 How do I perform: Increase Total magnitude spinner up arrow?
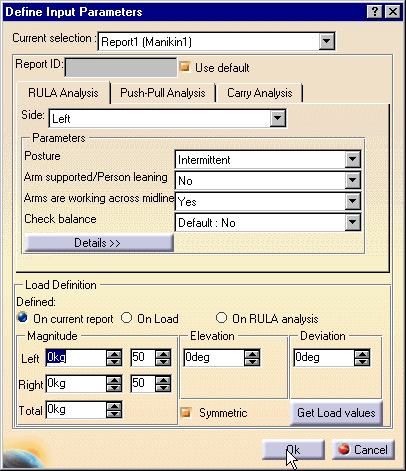pos(114,406)
